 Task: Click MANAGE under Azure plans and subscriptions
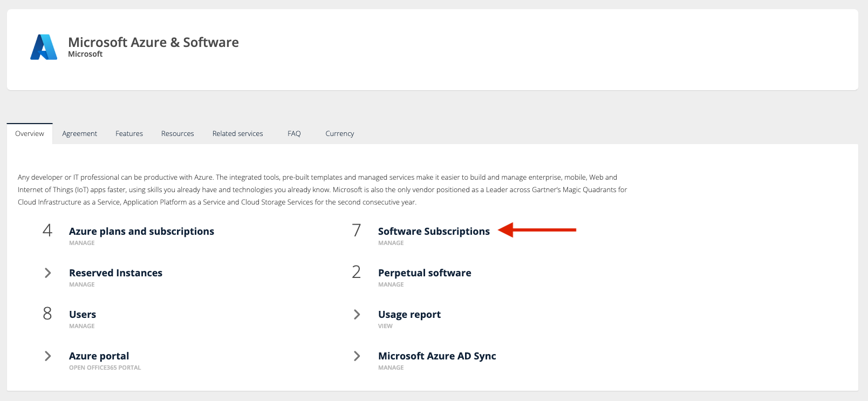point(82,243)
